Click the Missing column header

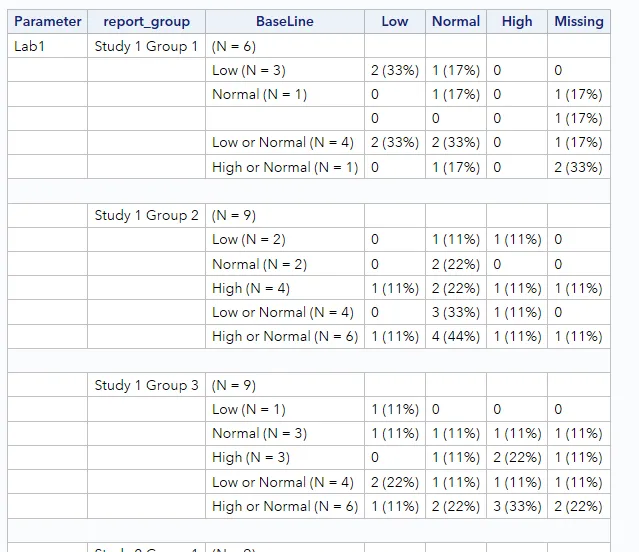[x=579, y=21]
